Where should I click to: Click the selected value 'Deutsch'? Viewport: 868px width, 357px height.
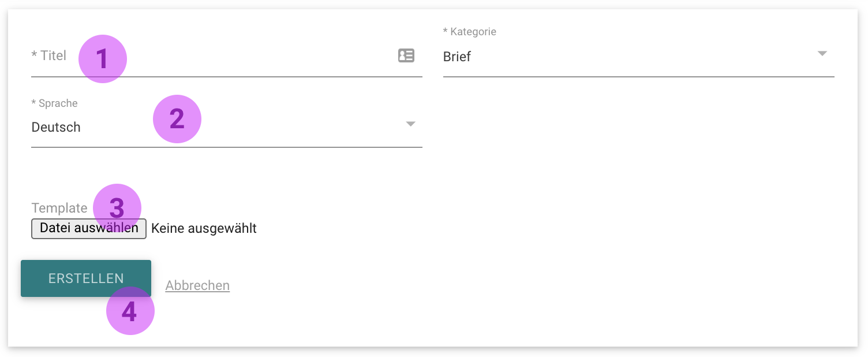coord(56,127)
